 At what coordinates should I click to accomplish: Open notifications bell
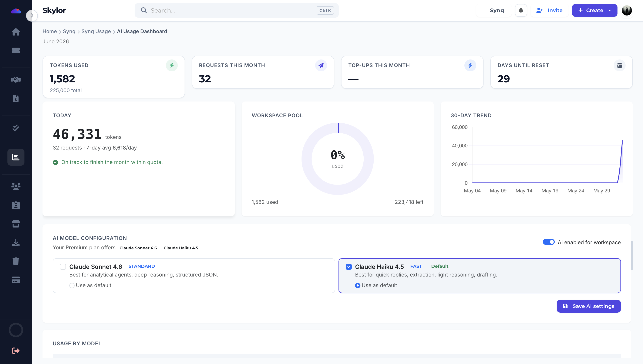click(x=521, y=10)
